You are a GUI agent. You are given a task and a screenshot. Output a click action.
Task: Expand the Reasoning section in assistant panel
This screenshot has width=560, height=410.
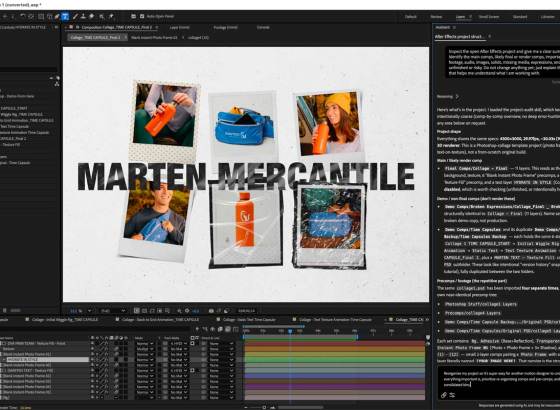[448, 96]
